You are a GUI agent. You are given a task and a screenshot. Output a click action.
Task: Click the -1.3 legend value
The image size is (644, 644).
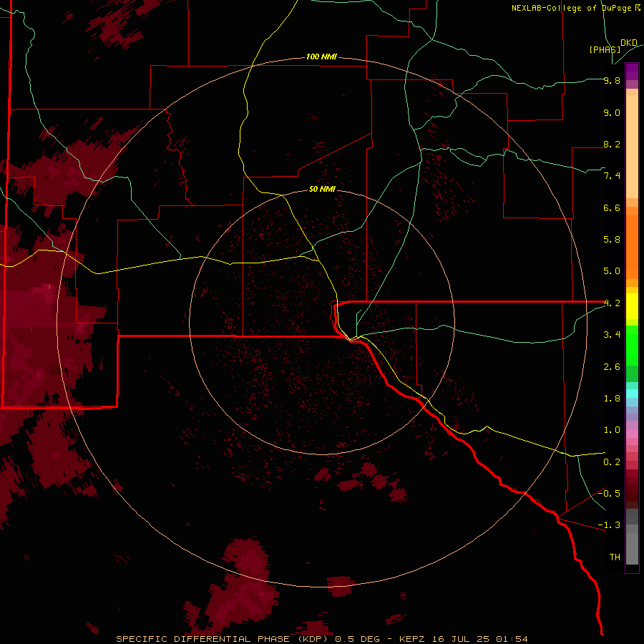[x=609, y=525]
